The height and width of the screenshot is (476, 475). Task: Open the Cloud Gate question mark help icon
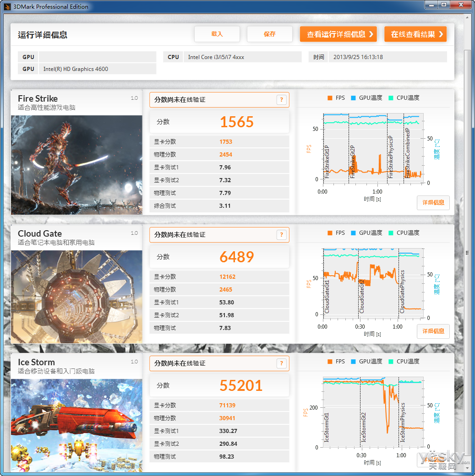coord(281,235)
